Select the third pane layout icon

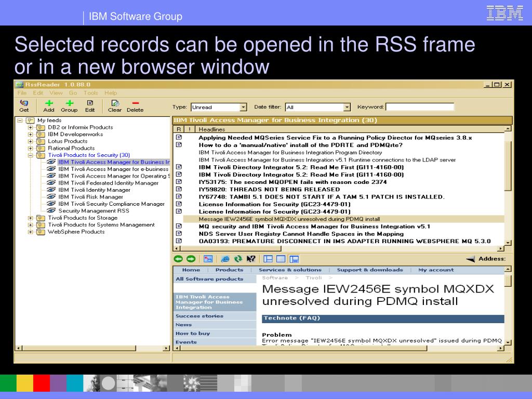(294, 259)
